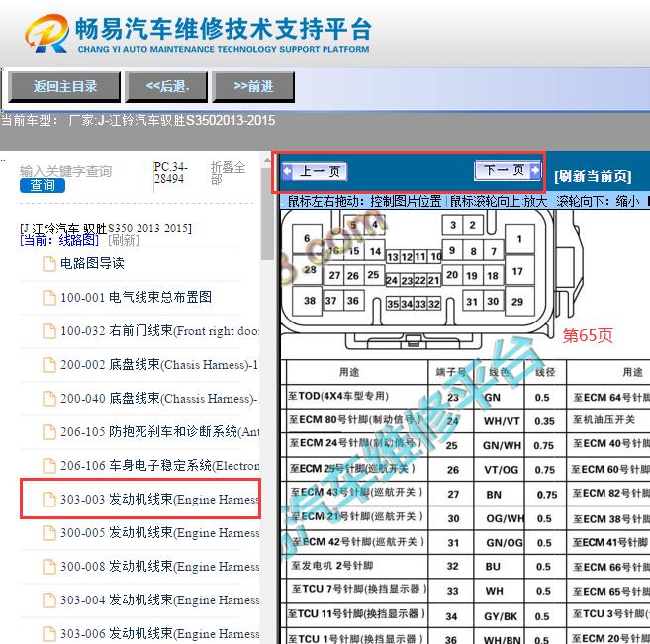Screen dimensions: 650x644
Task: Click the [刷新] link in sidebar
Action: click(x=124, y=240)
